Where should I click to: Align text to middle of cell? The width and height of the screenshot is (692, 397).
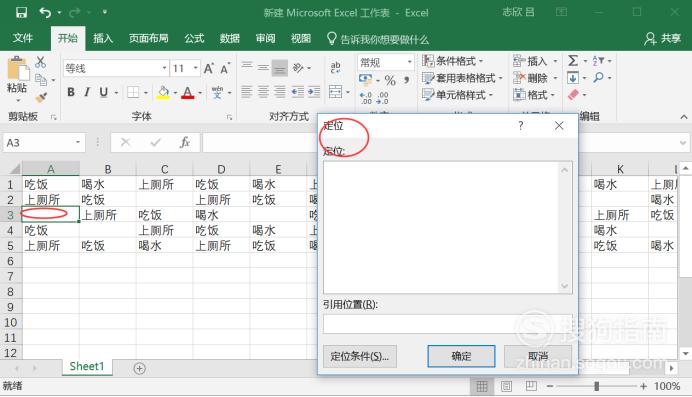[x=263, y=67]
